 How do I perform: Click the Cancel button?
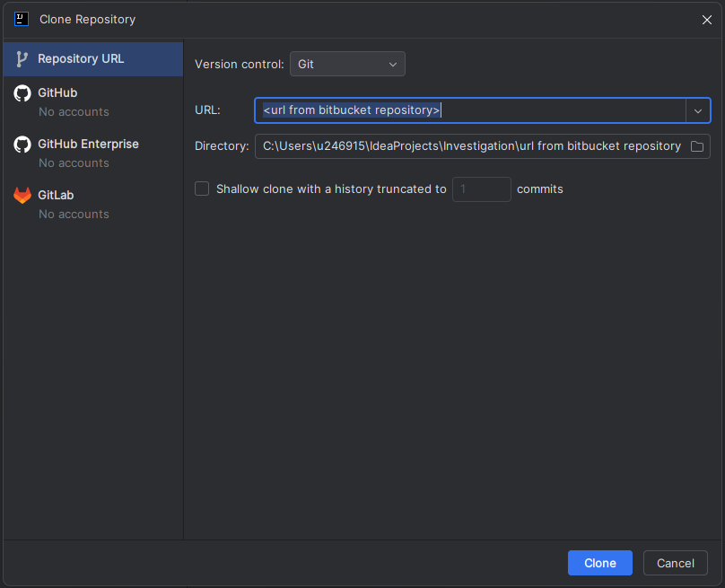point(675,563)
